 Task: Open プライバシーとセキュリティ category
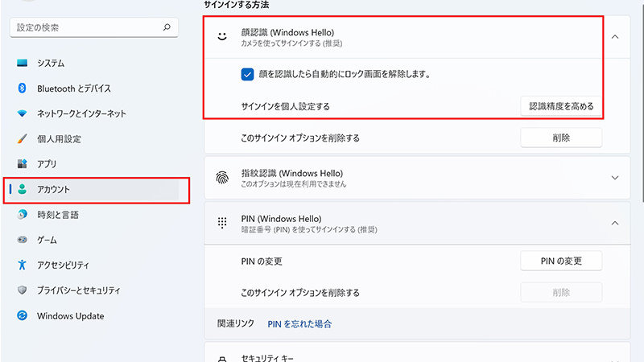pos(94,290)
